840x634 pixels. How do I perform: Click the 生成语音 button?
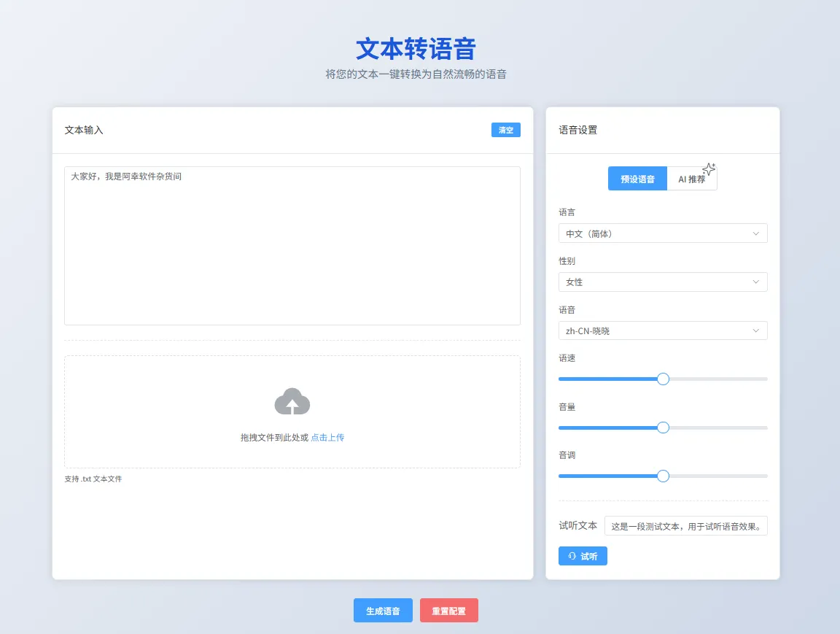click(383, 610)
